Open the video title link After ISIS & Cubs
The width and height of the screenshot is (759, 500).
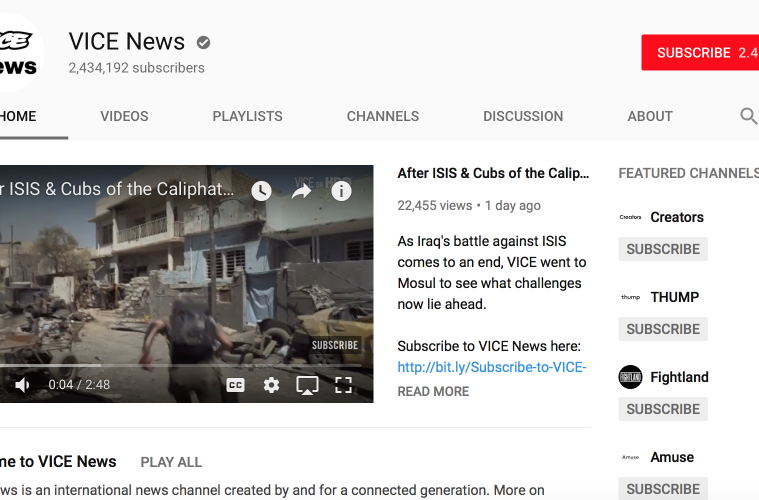[x=493, y=173]
